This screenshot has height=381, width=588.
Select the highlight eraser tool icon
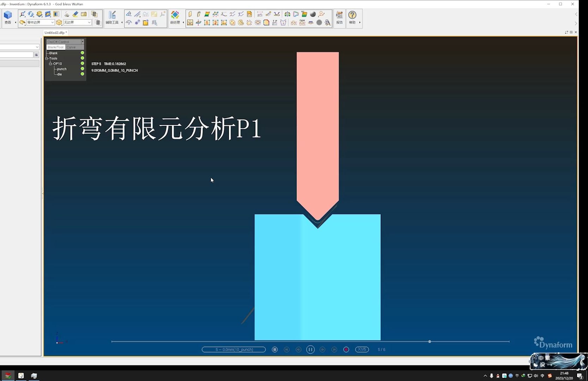[75, 14]
